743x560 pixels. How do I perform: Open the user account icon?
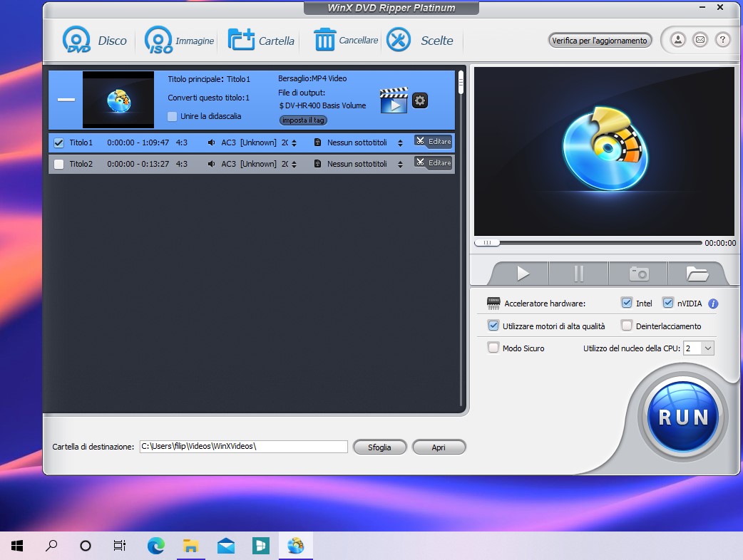click(x=678, y=40)
